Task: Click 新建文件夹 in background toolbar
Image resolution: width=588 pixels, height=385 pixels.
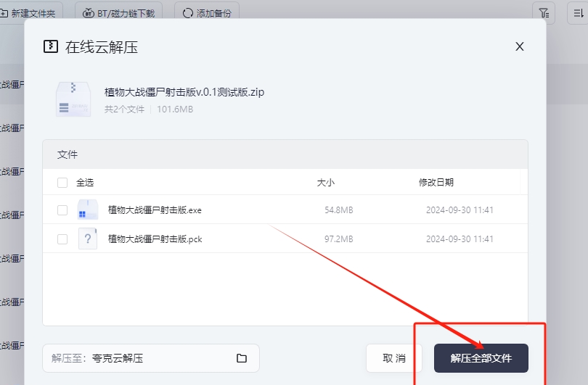Action: [x=28, y=14]
